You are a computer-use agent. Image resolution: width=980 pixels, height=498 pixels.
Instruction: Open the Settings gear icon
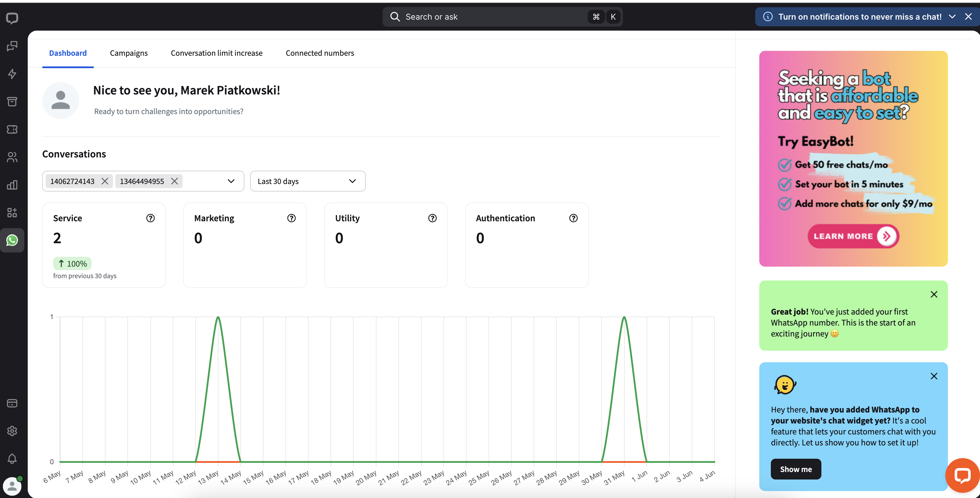click(12, 431)
